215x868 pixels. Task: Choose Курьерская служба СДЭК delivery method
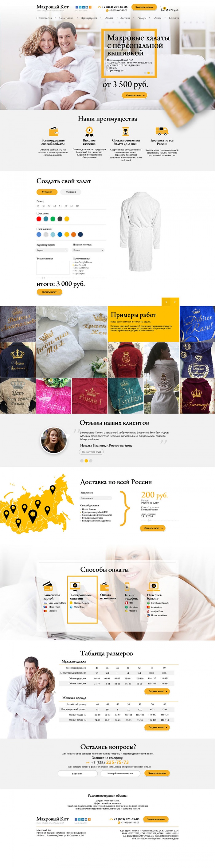point(95,512)
